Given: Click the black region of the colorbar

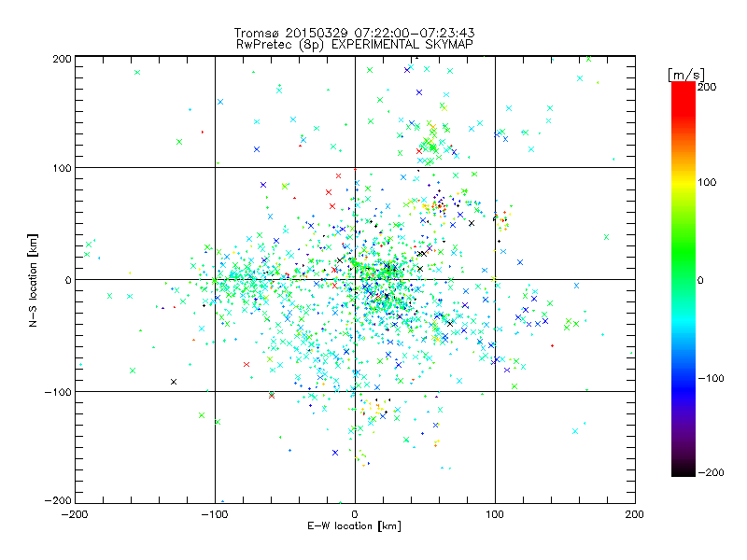Looking at the screenshot, I should 684,469.
